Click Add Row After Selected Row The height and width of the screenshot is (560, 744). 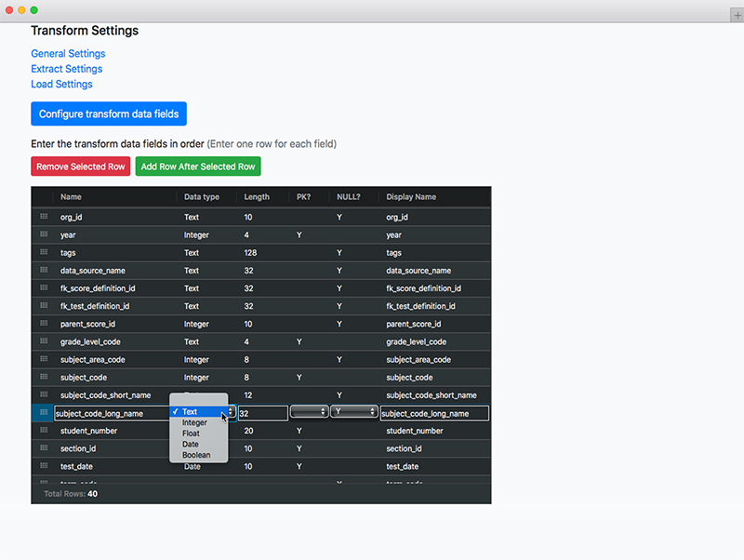[198, 167]
